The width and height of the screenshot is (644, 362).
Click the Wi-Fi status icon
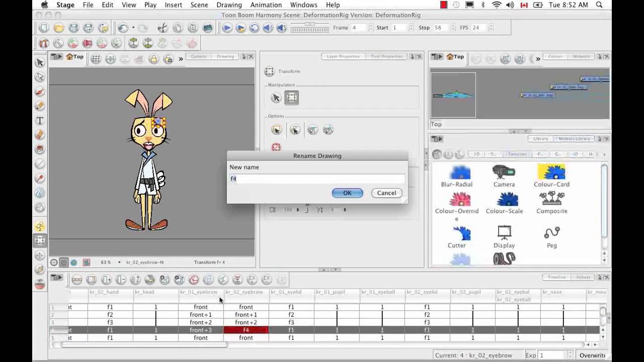coord(497,5)
